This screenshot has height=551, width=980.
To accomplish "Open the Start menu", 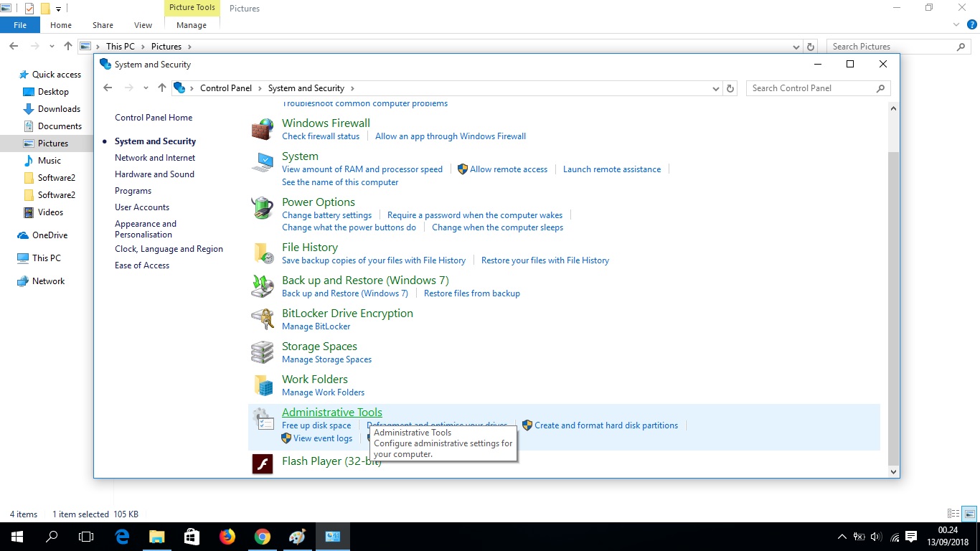I will (x=17, y=537).
